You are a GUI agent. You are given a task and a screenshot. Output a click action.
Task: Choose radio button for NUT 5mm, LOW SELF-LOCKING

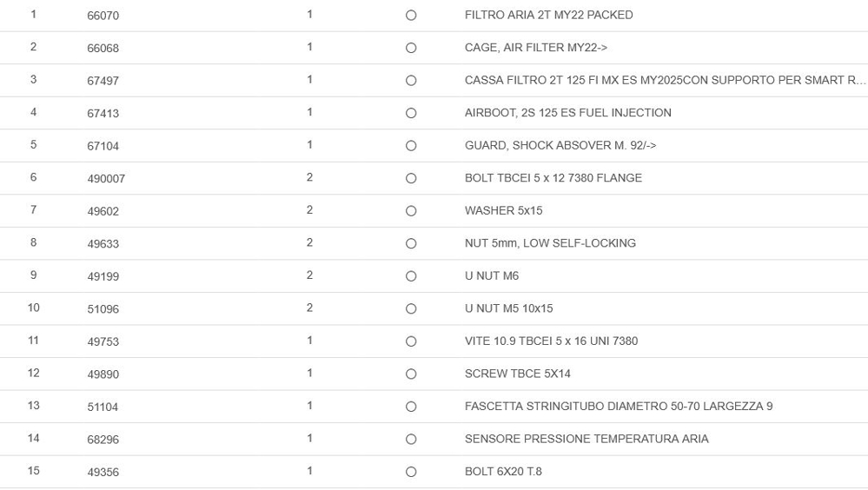411,243
